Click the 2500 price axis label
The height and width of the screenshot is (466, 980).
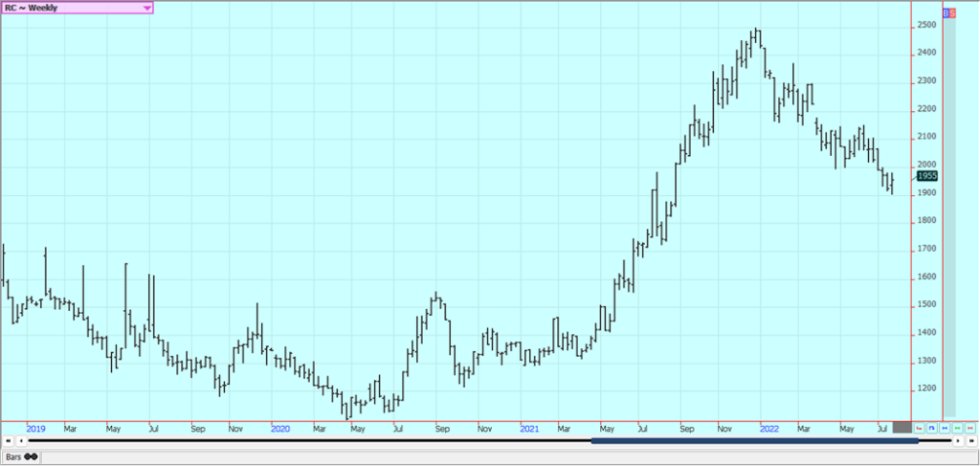click(926, 26)
